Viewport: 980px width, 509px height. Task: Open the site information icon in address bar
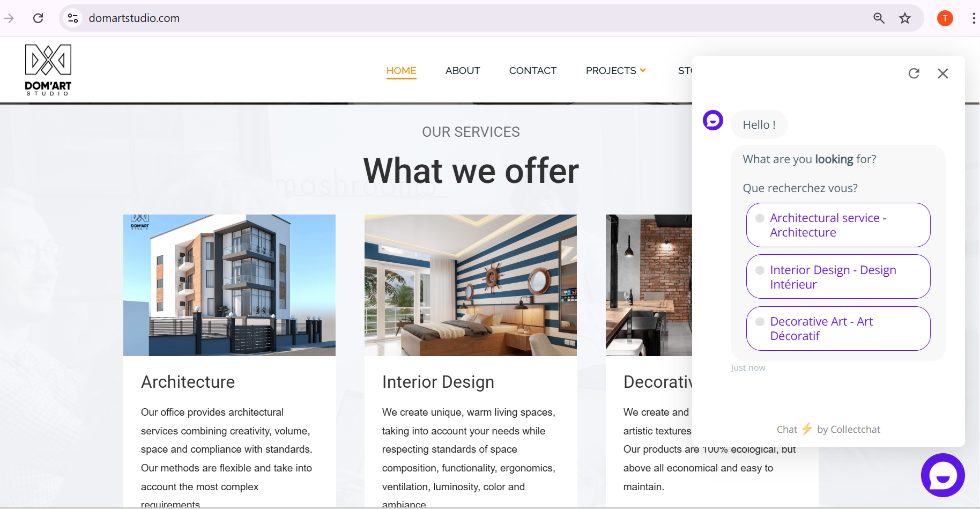(x=73, y=18)
